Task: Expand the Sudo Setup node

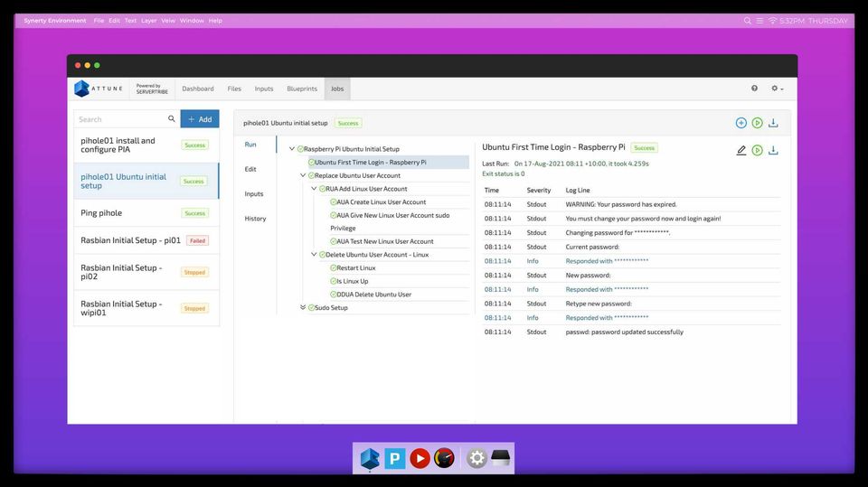Action: pos(303,307)
